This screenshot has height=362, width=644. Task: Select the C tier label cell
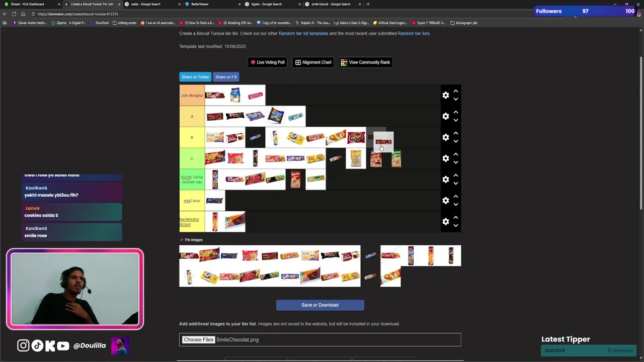click(x=192, y=159)
